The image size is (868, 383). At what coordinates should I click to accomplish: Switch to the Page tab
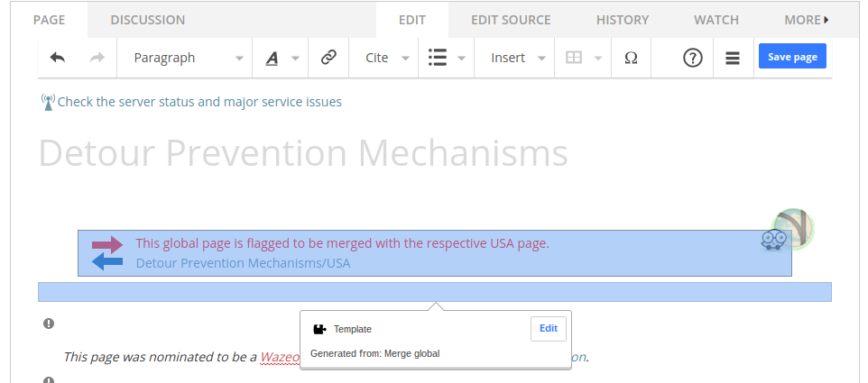coord(50,20)
